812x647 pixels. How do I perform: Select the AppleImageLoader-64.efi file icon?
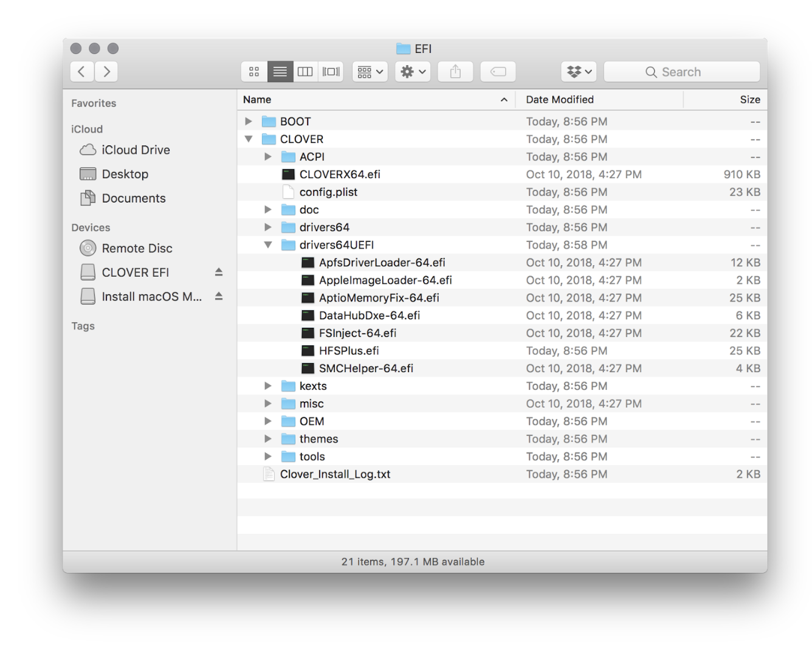pos(308,280)
